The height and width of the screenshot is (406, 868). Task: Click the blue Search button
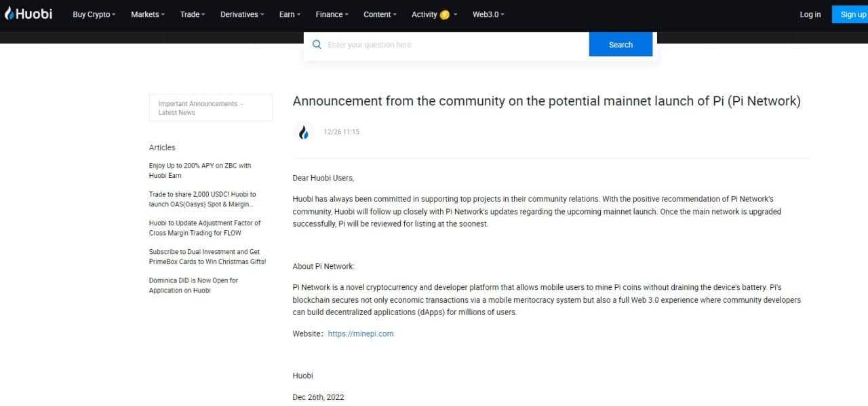(620, 45)
